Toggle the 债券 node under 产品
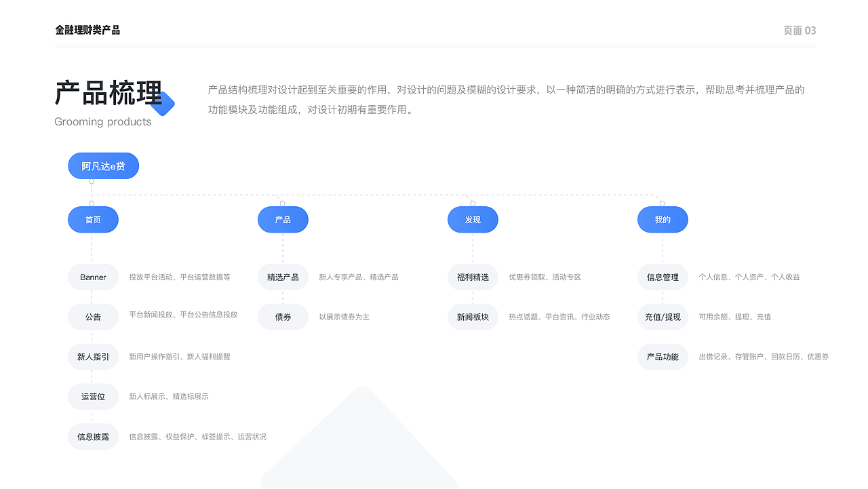The width and height of the screenshot is (868, 489). point(283,317)
